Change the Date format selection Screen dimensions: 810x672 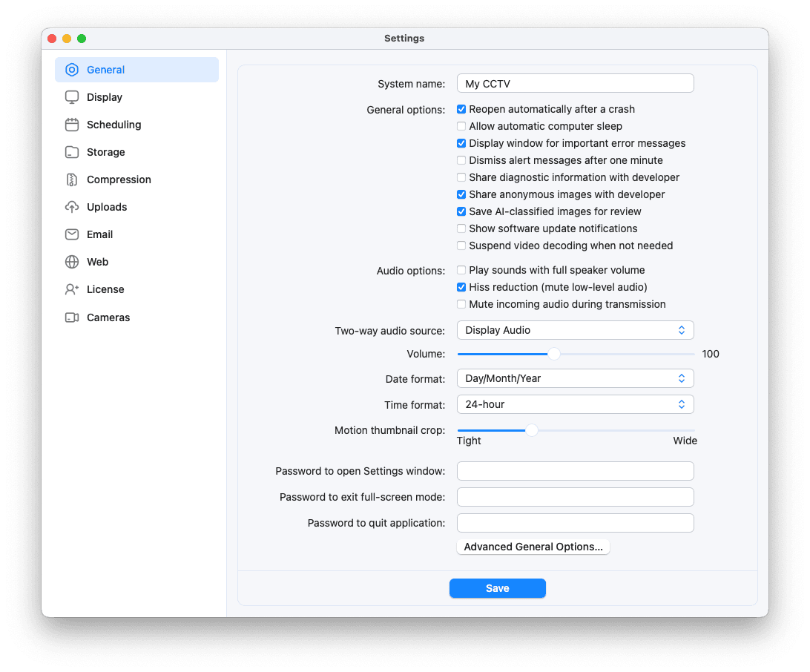tap(576, 378)
